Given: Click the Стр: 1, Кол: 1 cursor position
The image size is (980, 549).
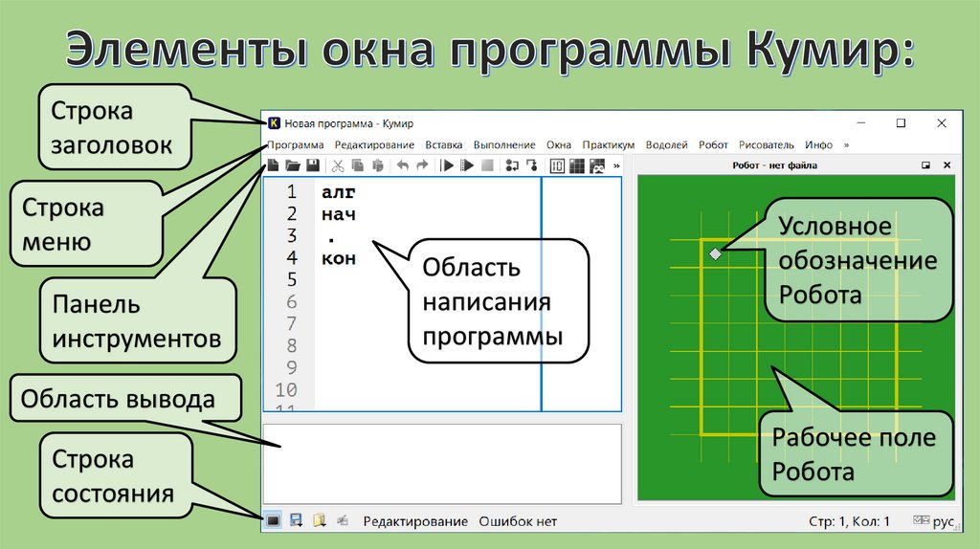Looking at the screenshot, I should [850, 521].
